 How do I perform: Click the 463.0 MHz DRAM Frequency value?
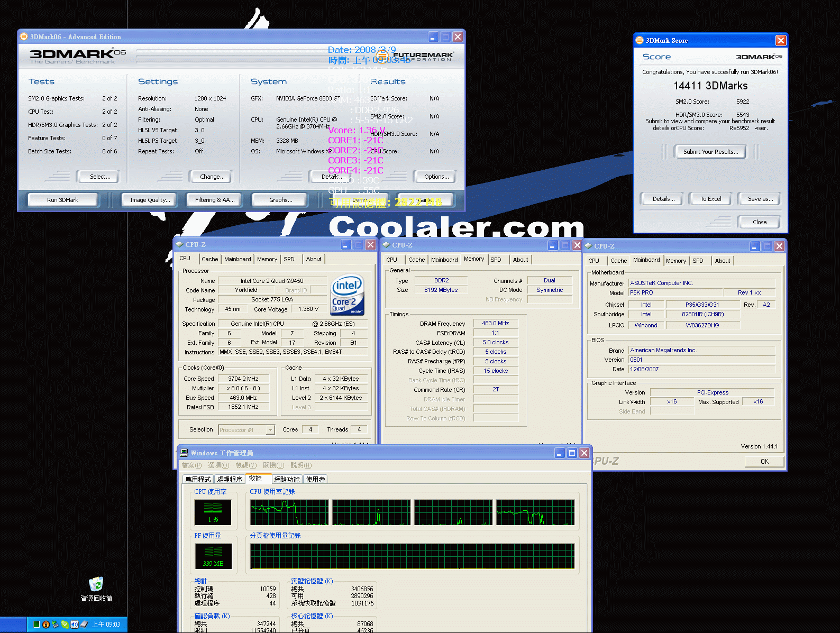[495, 323]
